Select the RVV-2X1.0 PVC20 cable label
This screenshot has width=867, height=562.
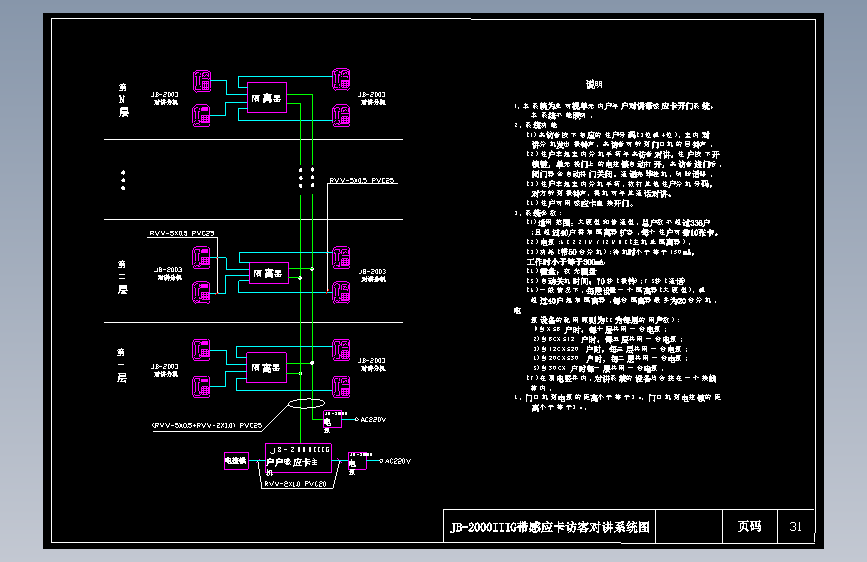pos(295,484)
